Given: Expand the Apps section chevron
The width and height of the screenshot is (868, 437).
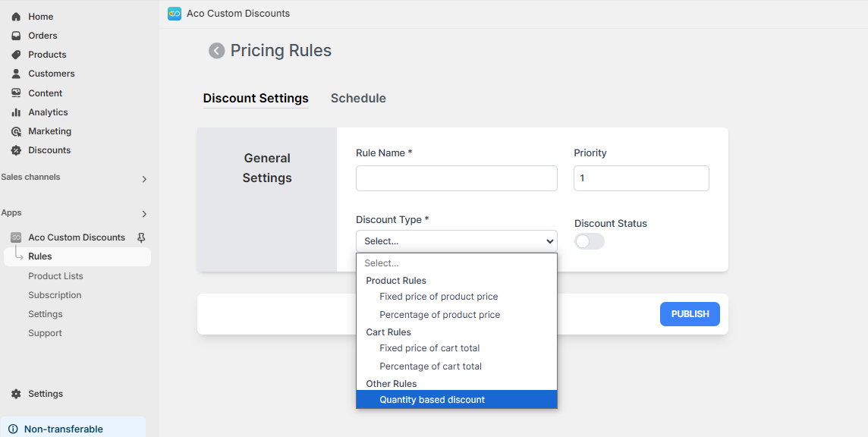Looking at the screenshot, I should click(144, 214).
